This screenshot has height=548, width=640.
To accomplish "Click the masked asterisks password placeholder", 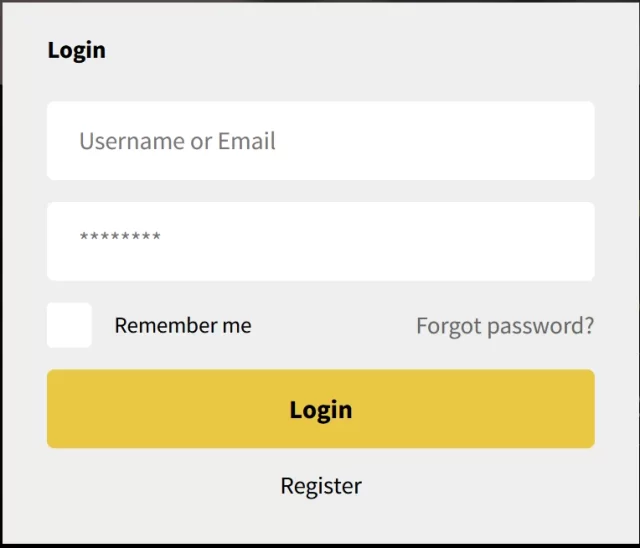I will point(120,239).
